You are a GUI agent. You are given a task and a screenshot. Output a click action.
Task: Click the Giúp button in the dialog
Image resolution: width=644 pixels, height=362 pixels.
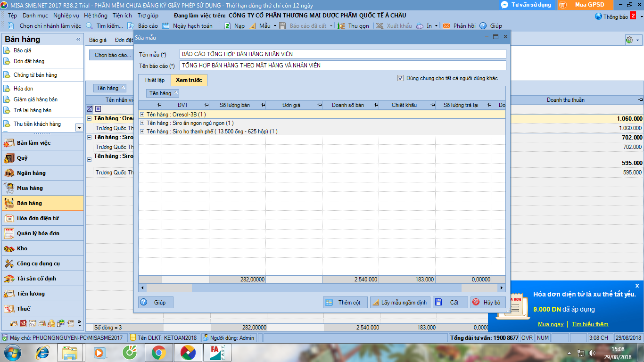tap(156, 303)
